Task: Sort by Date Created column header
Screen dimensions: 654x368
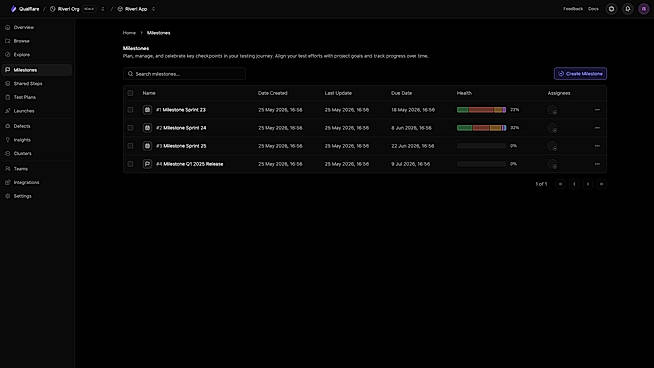Action: [272, 93]
